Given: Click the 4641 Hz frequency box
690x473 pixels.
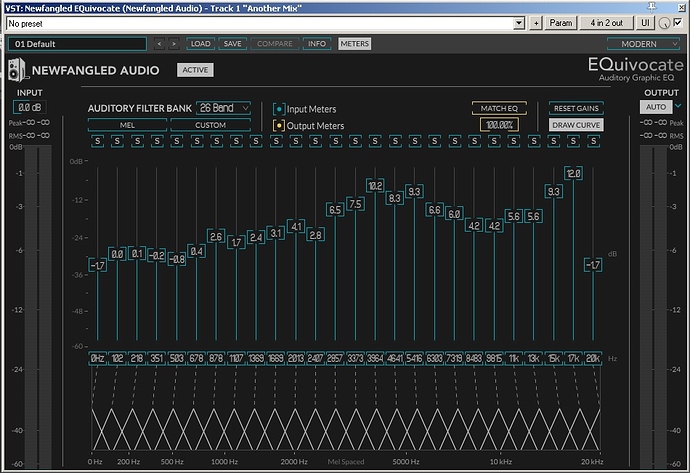Looking at the screenshot, I should (x=395, y=359).
